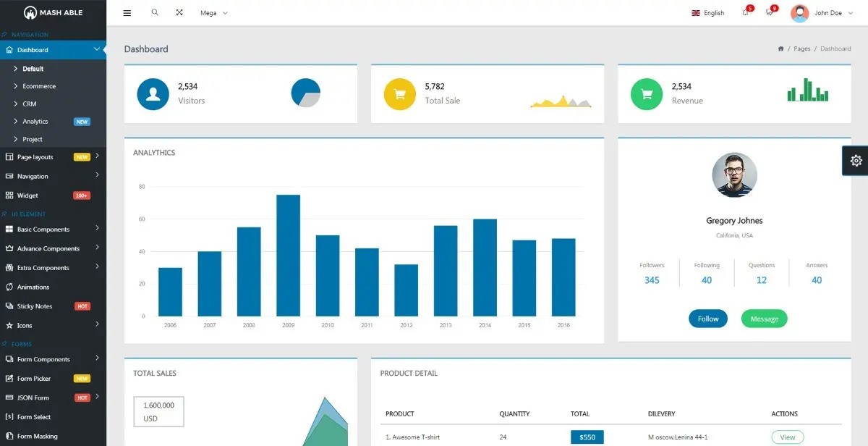Click the Pages breadcrumb link
Image resolution: width=868 pixels, height=446 pixels.
click(x=802, y=49)
